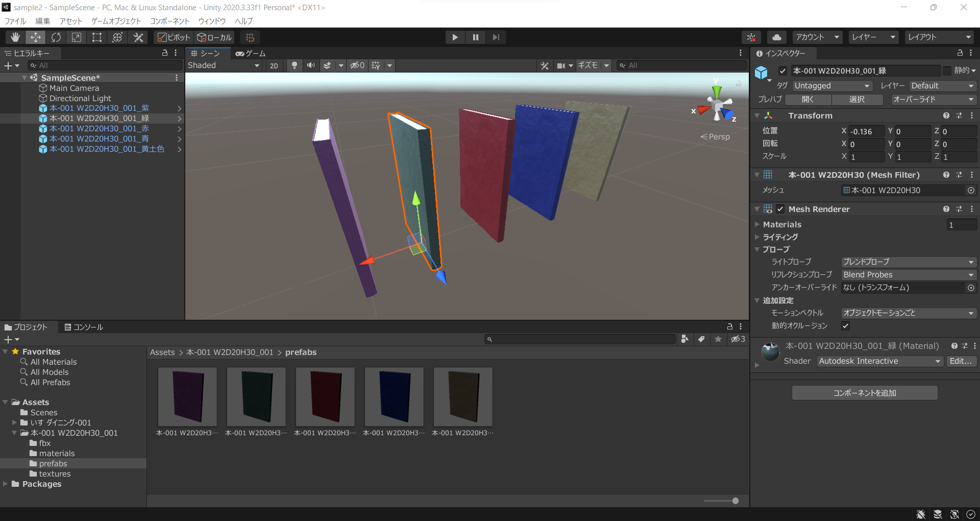Switch scene view to 2D mode
This screenshot has width=980, height=521.
tap(274, 65)
